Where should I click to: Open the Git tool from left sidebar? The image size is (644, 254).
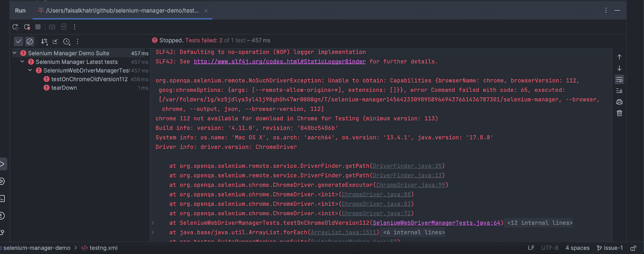[x=2, y=232]
